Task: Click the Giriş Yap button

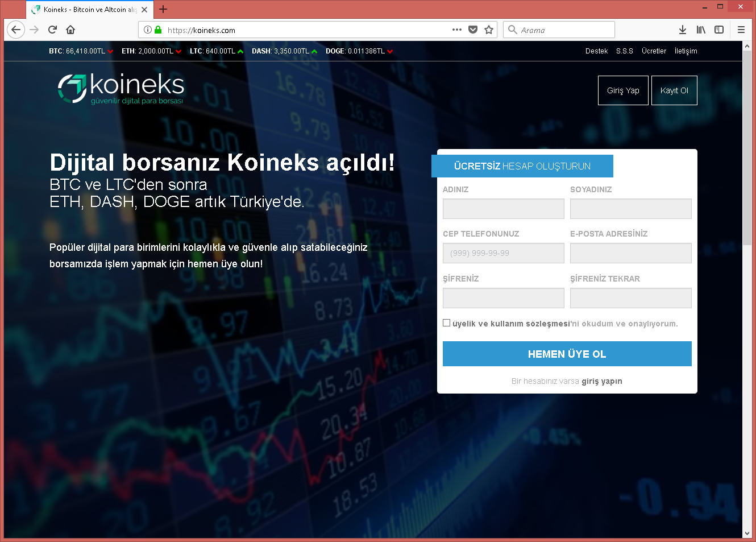Action: [623, 90]
